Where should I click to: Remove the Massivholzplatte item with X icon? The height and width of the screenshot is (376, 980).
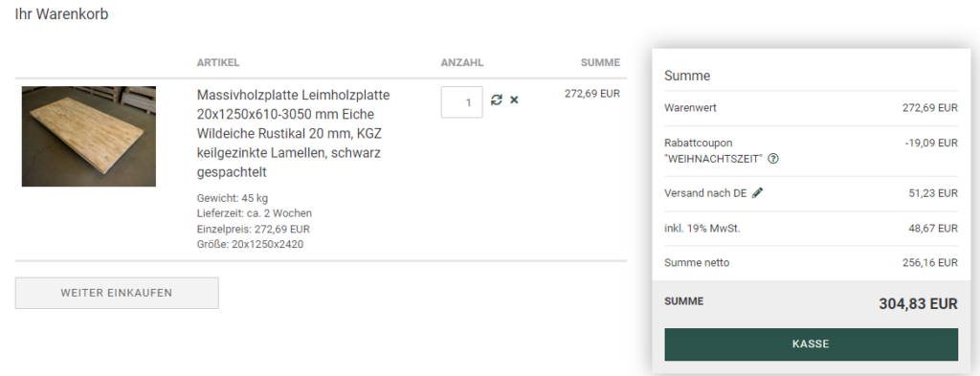514,100
